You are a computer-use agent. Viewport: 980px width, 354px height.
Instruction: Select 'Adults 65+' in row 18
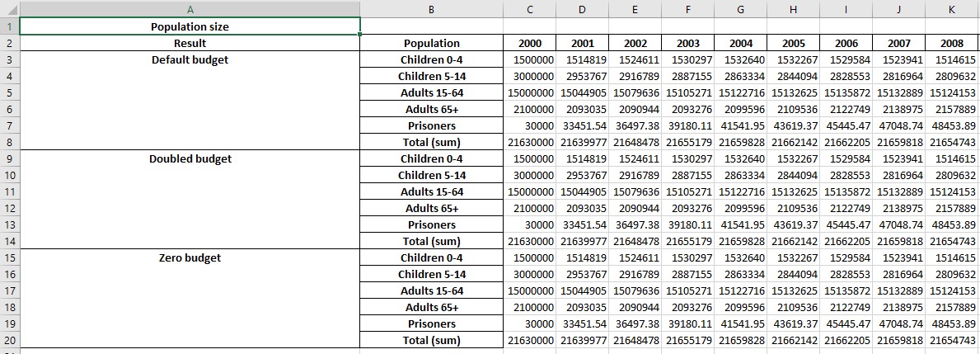(431, 307)
